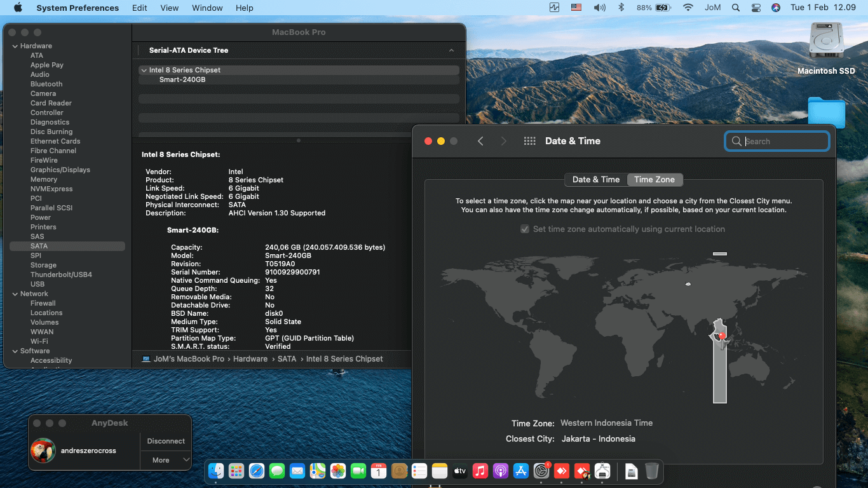Open Wi-Fi under Network in sidebar
The height and width of the screenshot is (488, 868).
tap(39, 341)
